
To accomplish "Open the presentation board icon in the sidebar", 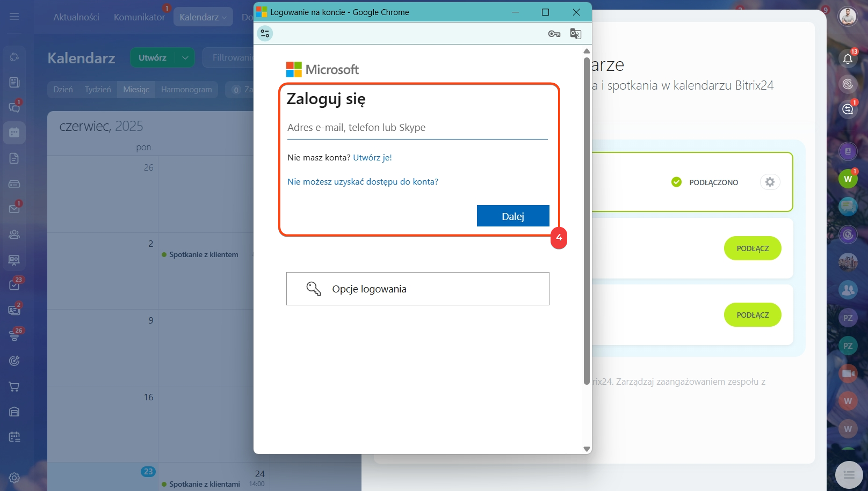I will pyautogui.click(x=15, y=260).
